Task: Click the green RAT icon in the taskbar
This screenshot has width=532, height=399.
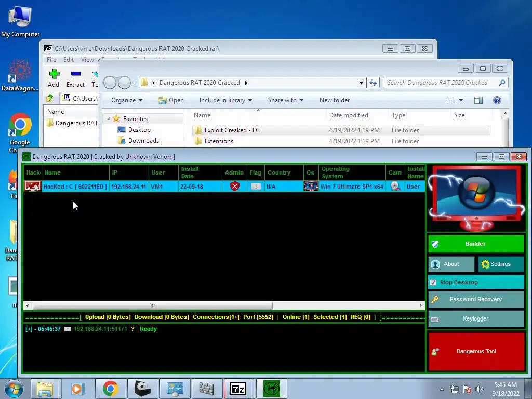Action: tap(271, 389)
